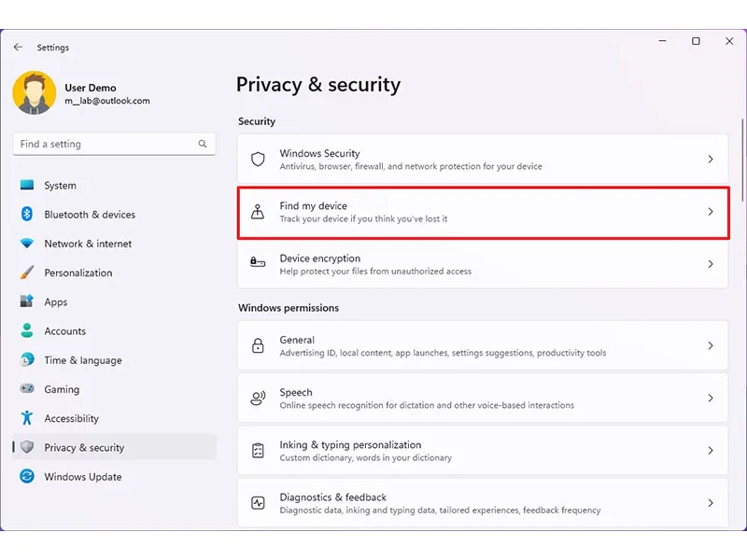Click the back arrow icon
This screenshot has width=747, height=560.
click(x=18, y=47)
